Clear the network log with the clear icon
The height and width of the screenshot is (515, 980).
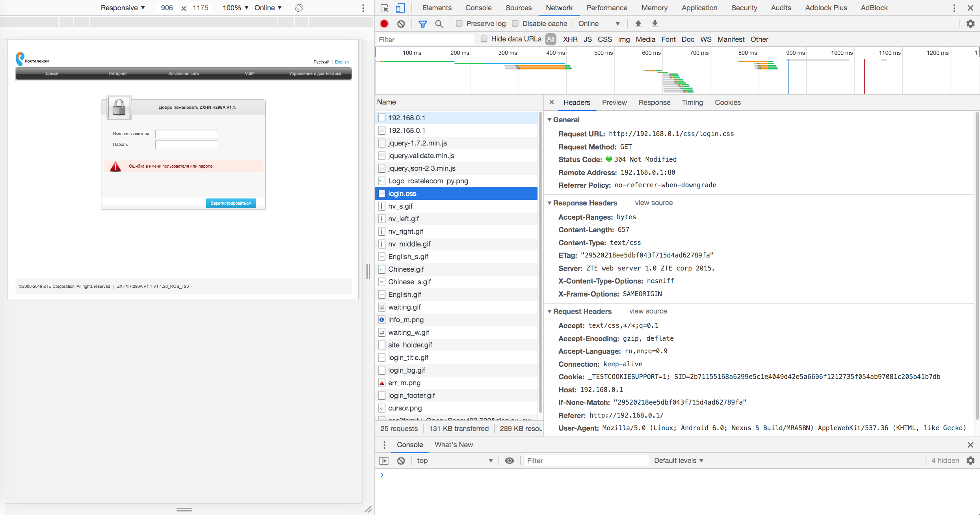(401, 24)
